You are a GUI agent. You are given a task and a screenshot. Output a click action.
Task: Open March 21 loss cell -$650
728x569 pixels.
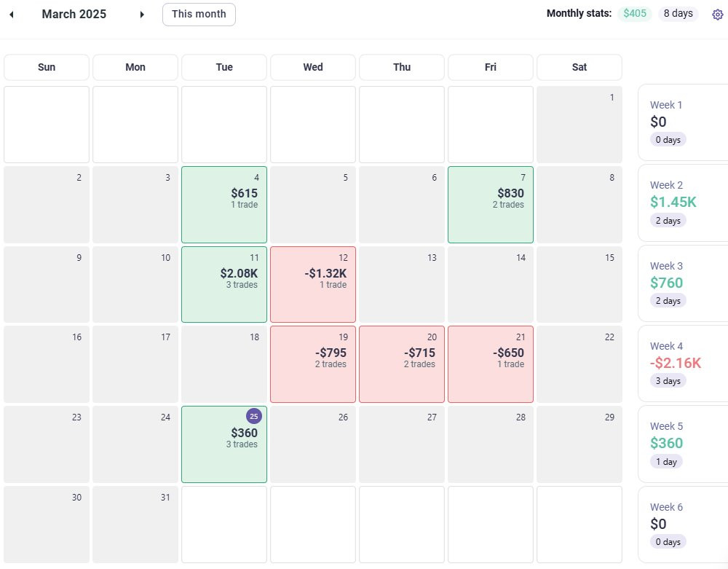click(x=491, y=364)
